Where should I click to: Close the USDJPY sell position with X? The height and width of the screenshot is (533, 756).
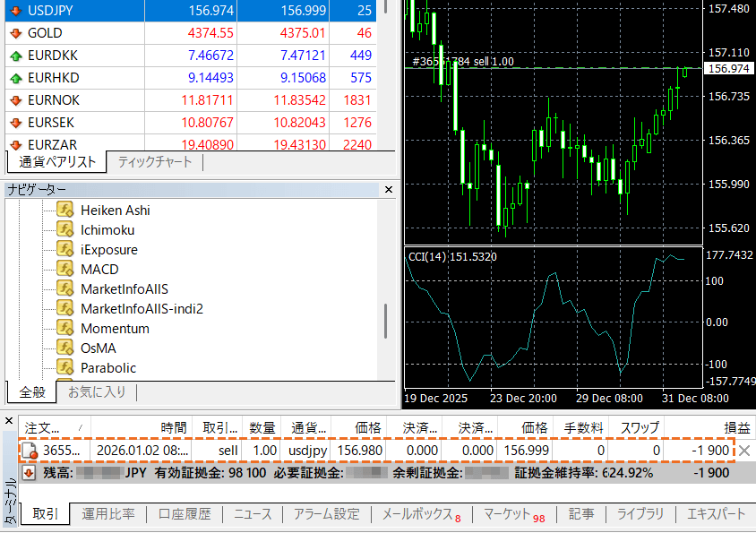click(743, 451)
